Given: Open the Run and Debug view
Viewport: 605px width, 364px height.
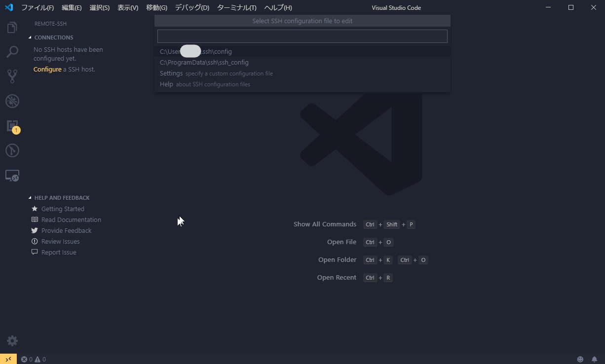Looking at the screenshot, I should click(12, 101).
